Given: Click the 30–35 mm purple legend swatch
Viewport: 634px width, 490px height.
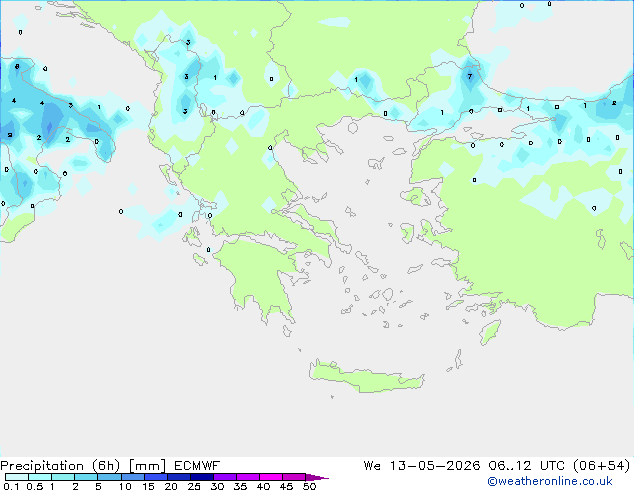Looking at the screenshot, I should pyautogui.click(x=225, y=477).
